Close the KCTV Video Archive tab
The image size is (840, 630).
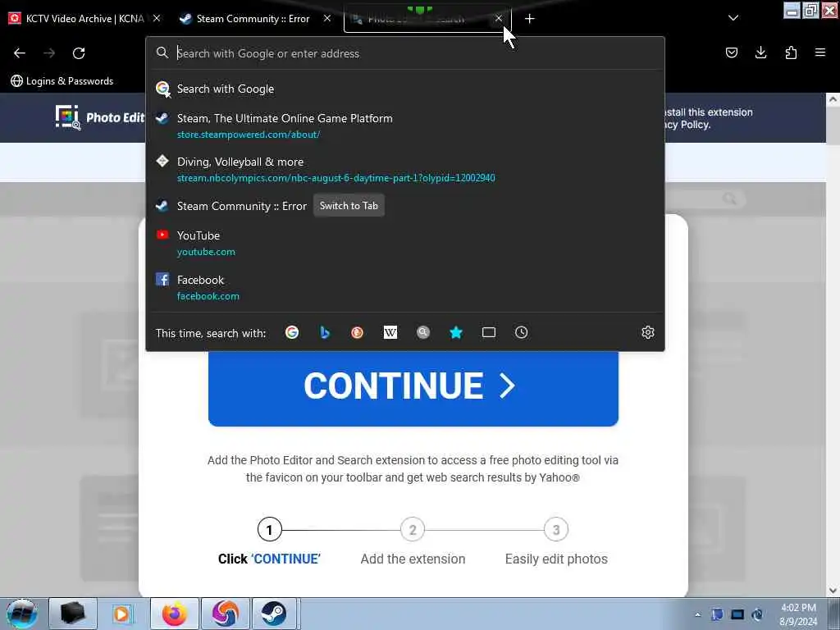157,18
